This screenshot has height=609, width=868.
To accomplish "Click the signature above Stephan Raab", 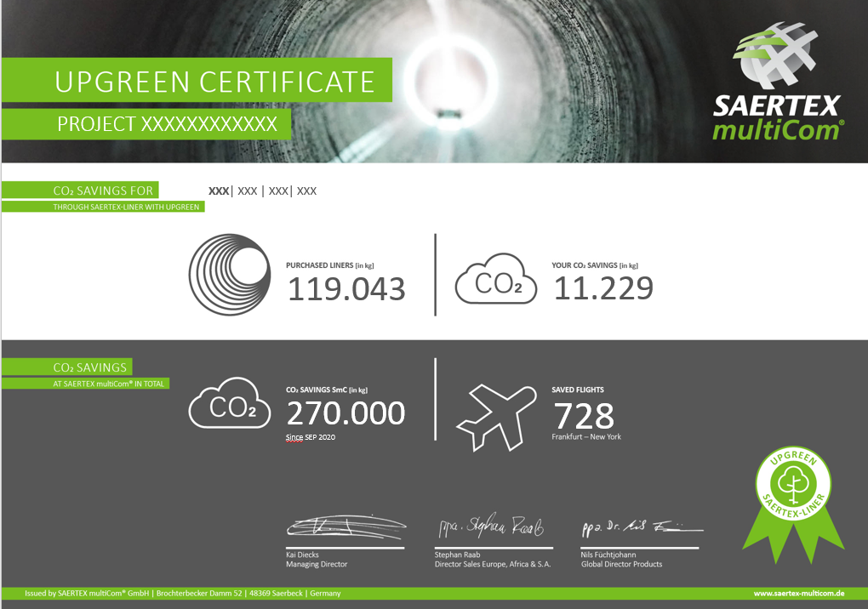I will tap(491, 526).
